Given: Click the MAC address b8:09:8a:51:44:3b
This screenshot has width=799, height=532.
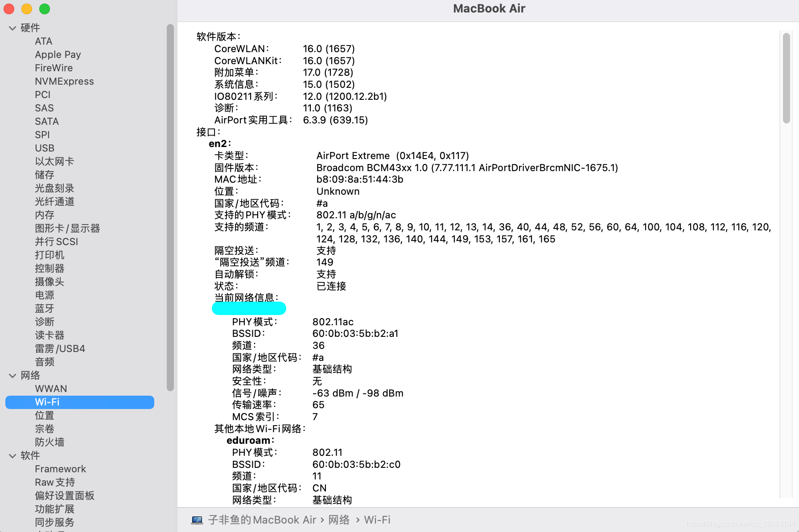Looking at the screenshot, I should (x=360, y=180).
